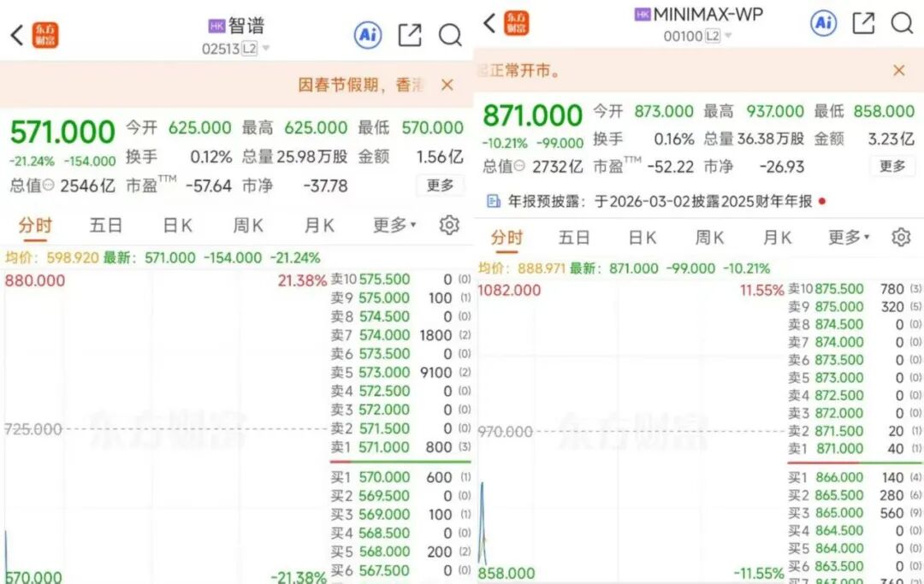Select the 卖9 875.000 order row
Screen dimensions: 924x584
(855, 307)
